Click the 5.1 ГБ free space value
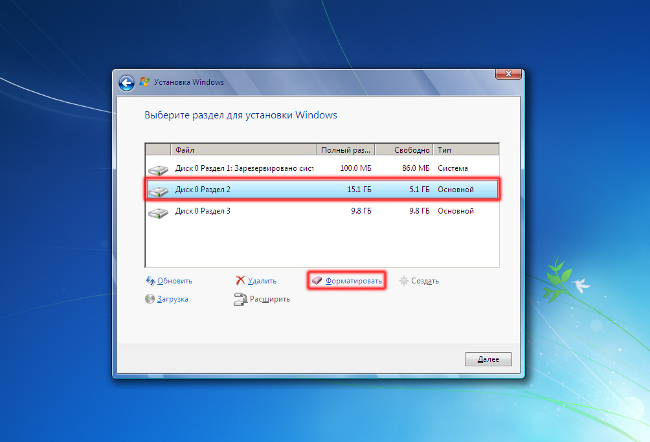The width and height of the screenshot is (650, 442). coord(420,189)
